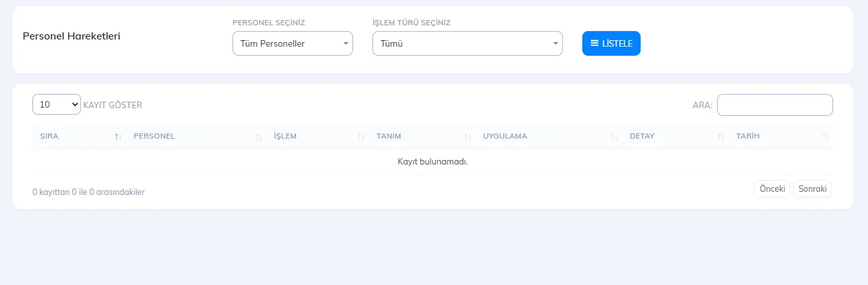Sort table by PERSONEL column
Viewport: 868px width, 285px height.
pyautogui.click(x=196, y=136)
